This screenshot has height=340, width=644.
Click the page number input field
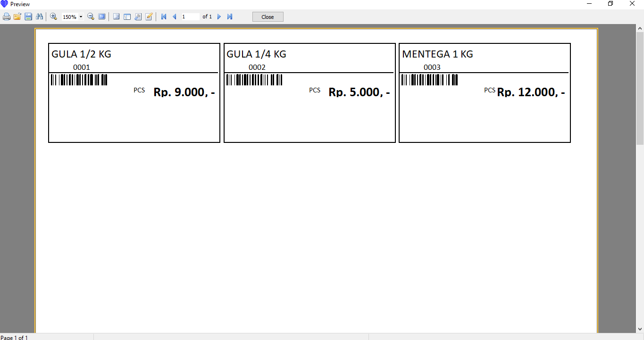pyautogui.click(x=190, y=17)
